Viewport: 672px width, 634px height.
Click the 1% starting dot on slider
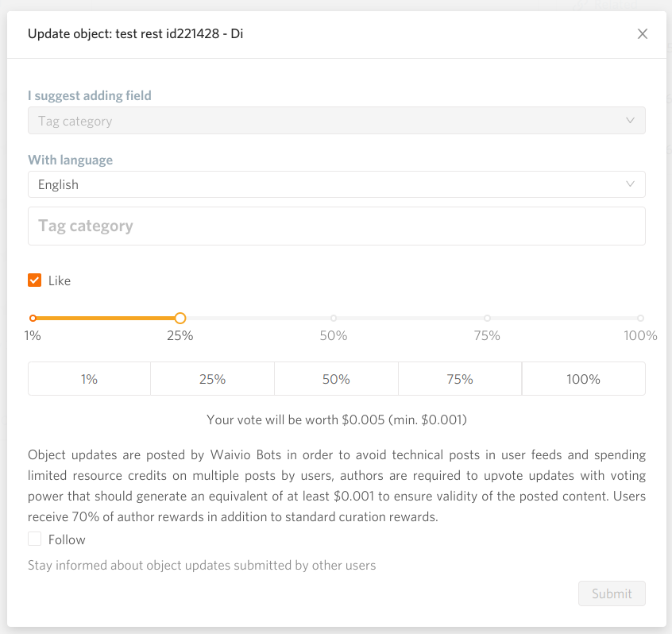click(x=33, y=318)
